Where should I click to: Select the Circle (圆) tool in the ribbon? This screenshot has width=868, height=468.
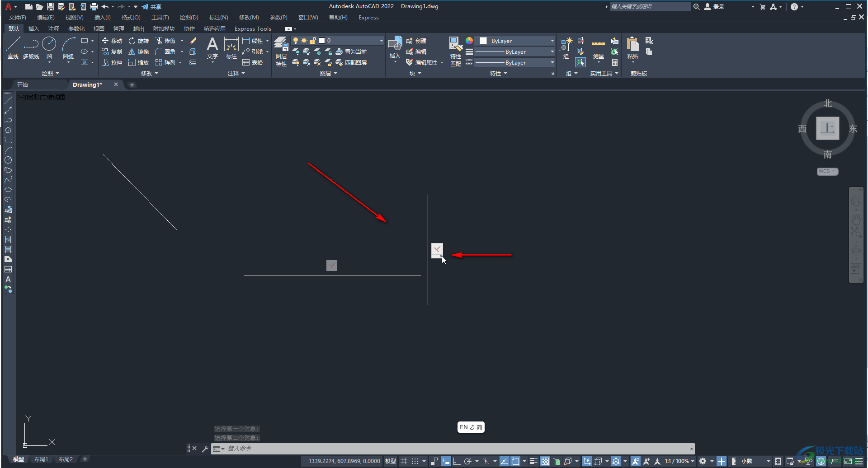49,48
